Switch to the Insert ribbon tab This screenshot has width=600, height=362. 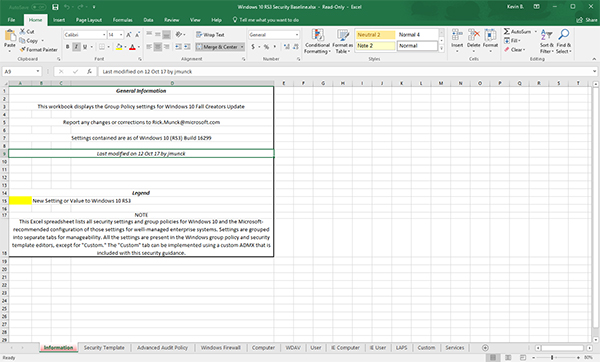pyautogui.click(x=59, y=20)
